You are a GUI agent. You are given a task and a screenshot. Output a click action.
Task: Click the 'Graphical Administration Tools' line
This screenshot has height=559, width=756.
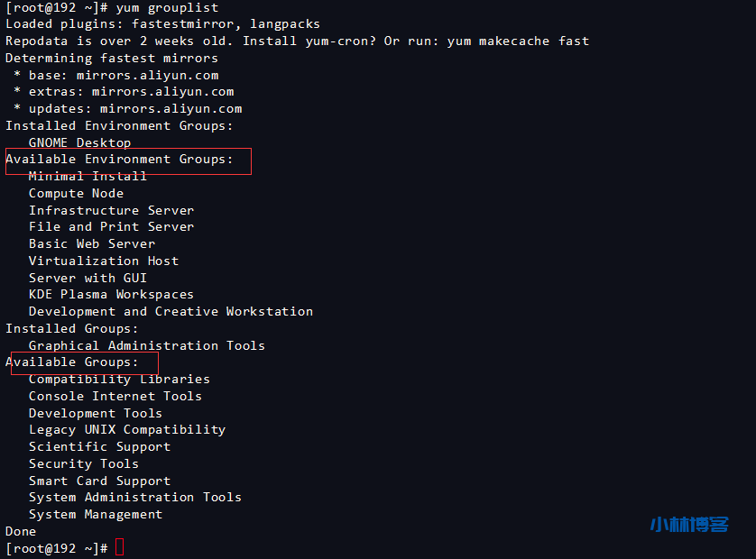click(146, 345)
